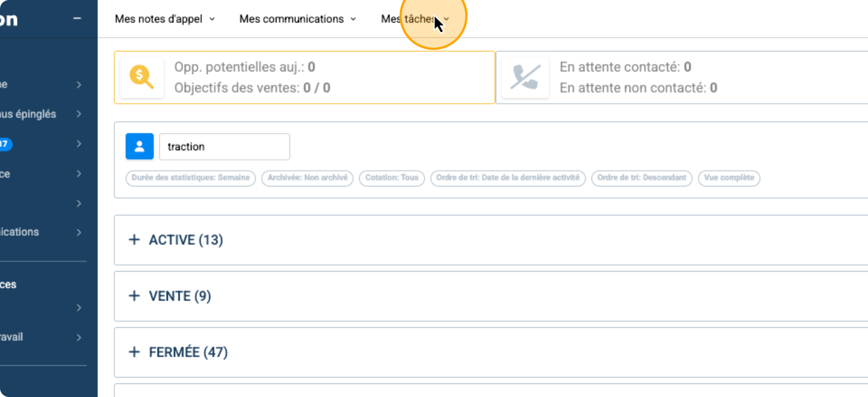This screenshot has height=397, width=868.
Task: Click the plus icon beside ACTIVE (13)
Action: (x=134, y=240)
